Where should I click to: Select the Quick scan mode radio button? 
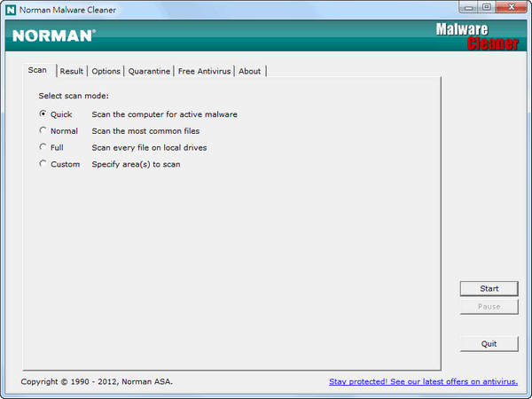pyautogui.click(x=43, y=113)
